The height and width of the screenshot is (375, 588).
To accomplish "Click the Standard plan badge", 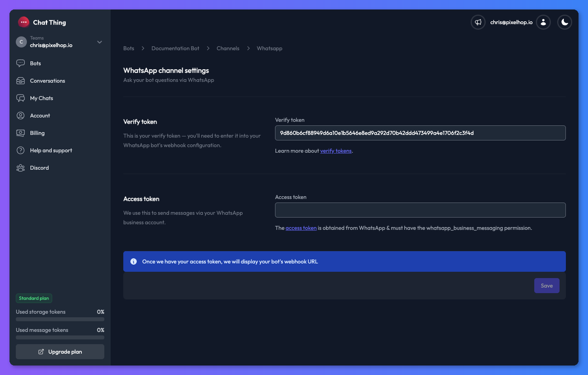I will tap(34, 298).
